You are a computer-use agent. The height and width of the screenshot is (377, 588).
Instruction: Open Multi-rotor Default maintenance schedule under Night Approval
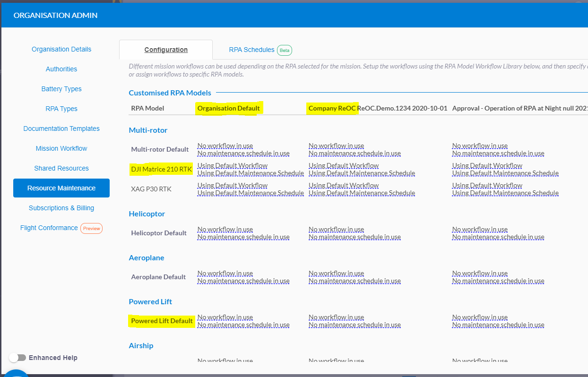pos(498,153)
